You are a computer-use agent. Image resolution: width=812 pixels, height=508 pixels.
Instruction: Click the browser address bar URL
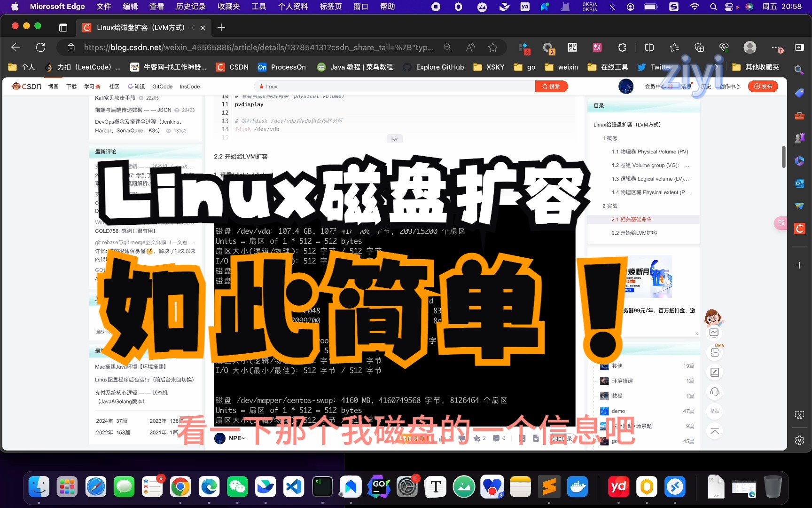click(x=258, y=48)
